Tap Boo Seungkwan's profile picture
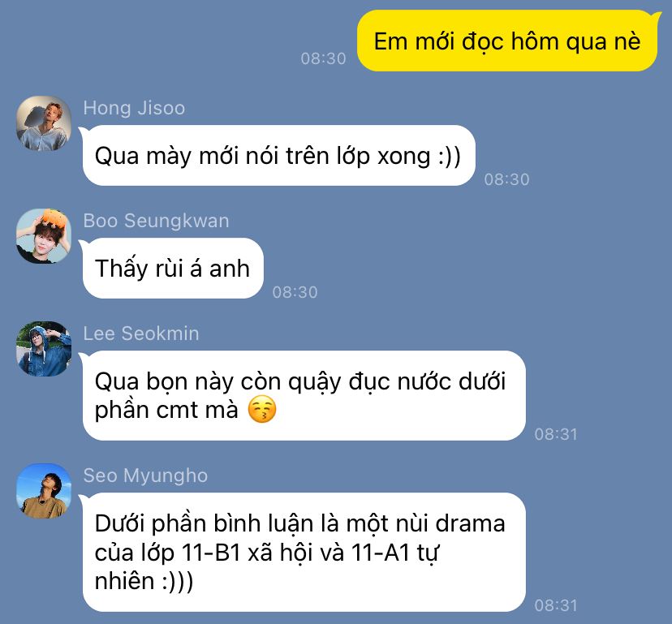The width and height of the screenshot is (672, 624). (44, 236)
